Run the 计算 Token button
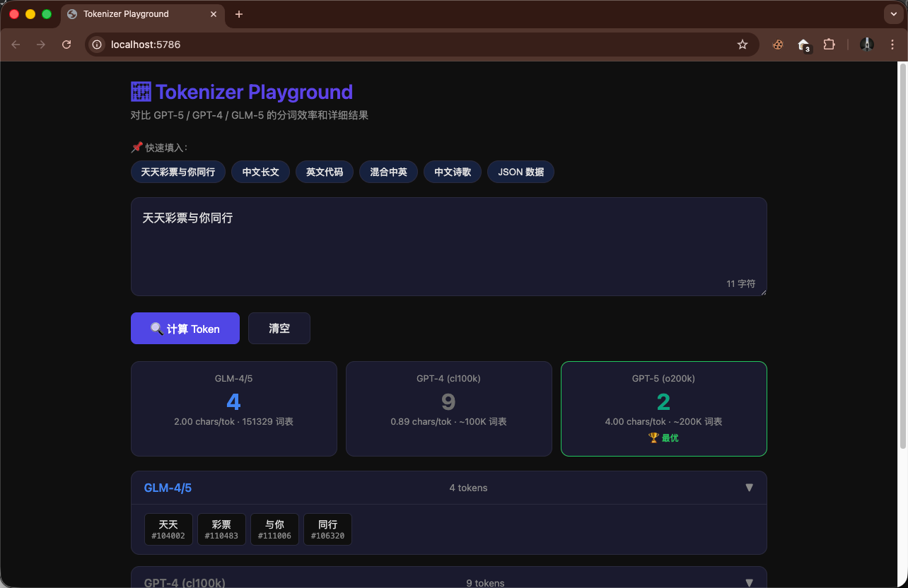Image resolution: width=908 pixels, height=588 pixels. [x=185, y=329]
